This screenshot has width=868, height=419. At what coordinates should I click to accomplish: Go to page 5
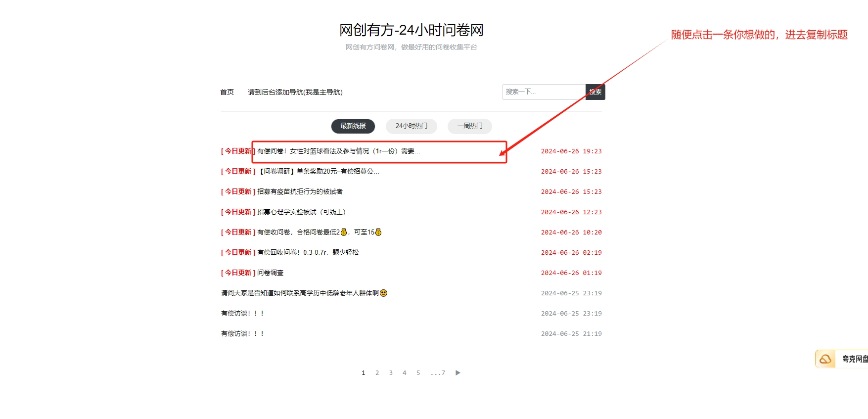click(418, 373)
